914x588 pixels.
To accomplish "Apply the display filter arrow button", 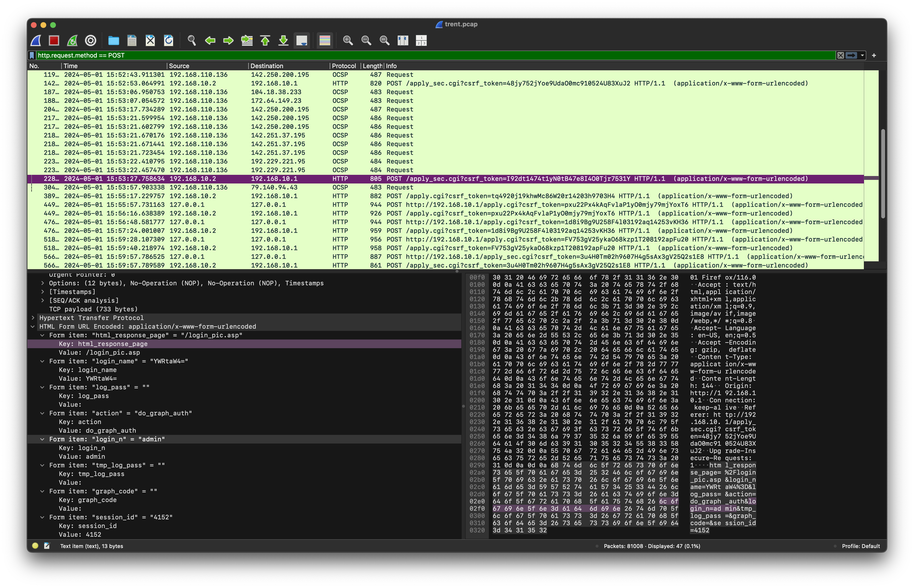I will tap(851, 55).
